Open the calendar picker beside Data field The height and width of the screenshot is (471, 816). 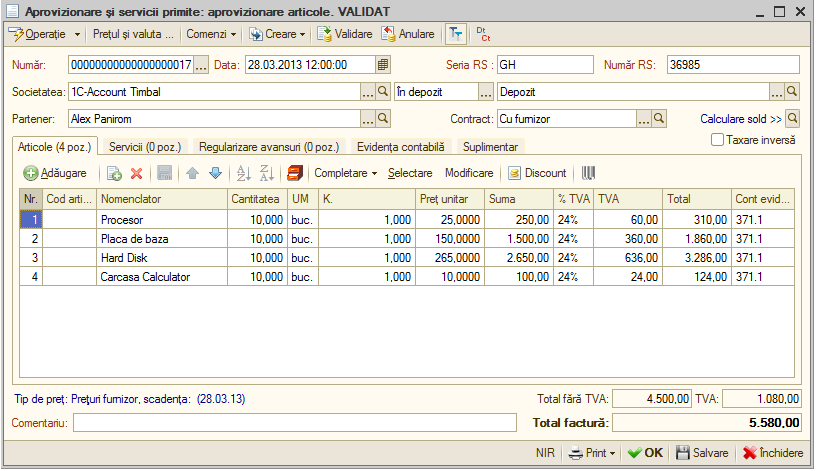(x=383, y=65)
